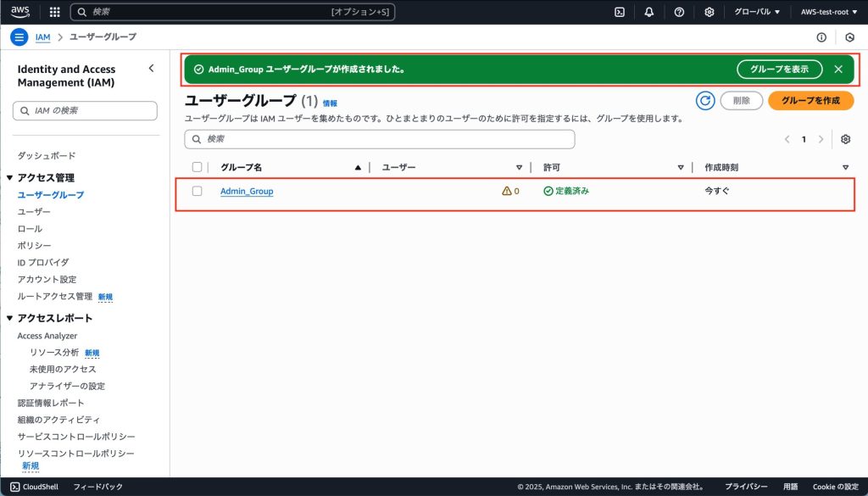Sort by 許可 column arrow

point(681,167)
